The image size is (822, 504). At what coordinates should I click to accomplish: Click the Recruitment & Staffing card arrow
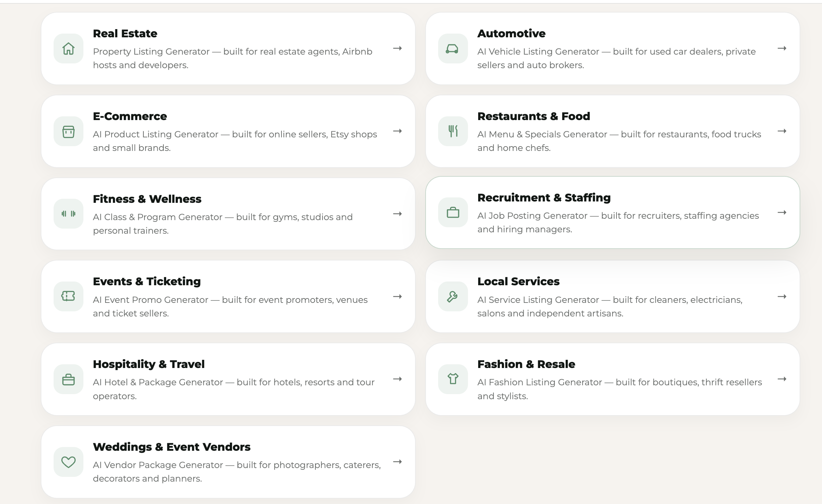point(782,212)
